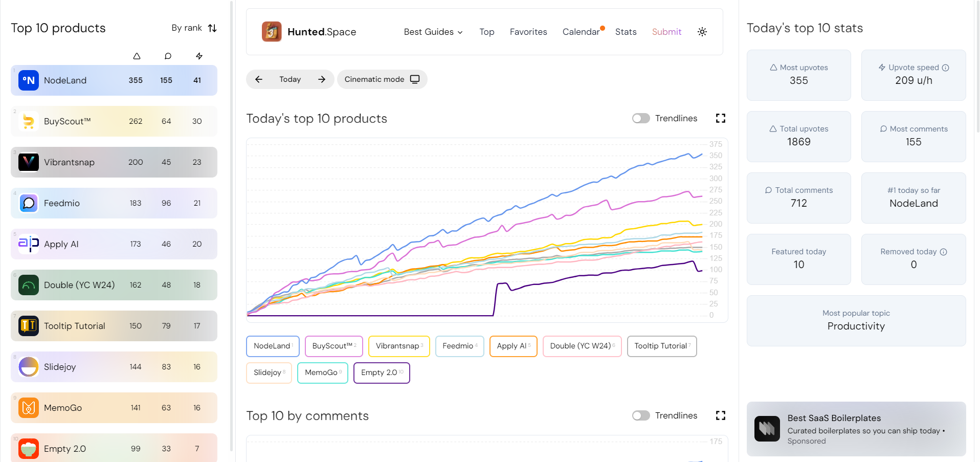The width and height of the screenshot is (980, 462).
Task: Enable Trendlines for top 10 products chart
Action: (x=641, y=118)
